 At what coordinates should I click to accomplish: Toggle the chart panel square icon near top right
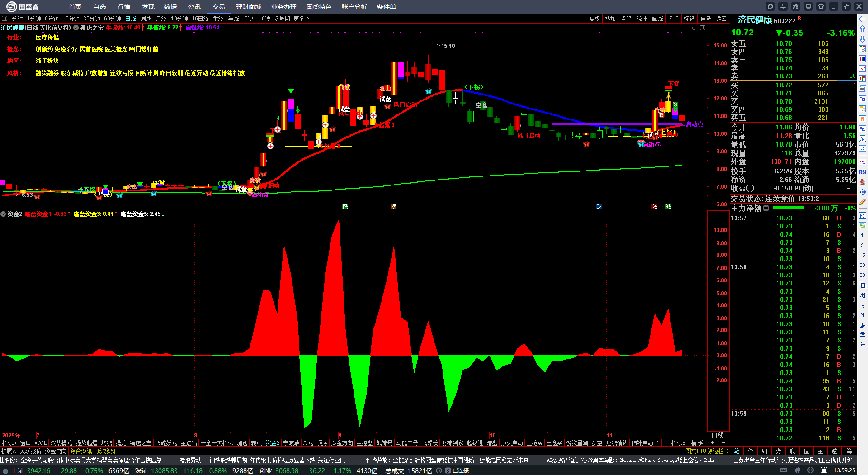[703, 28]
